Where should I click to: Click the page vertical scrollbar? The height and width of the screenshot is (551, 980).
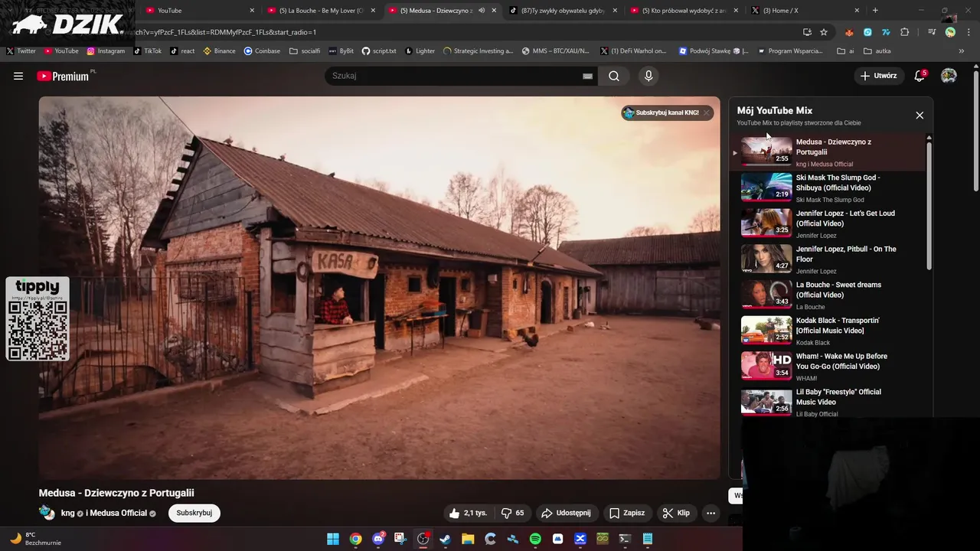tap(975, 130)
